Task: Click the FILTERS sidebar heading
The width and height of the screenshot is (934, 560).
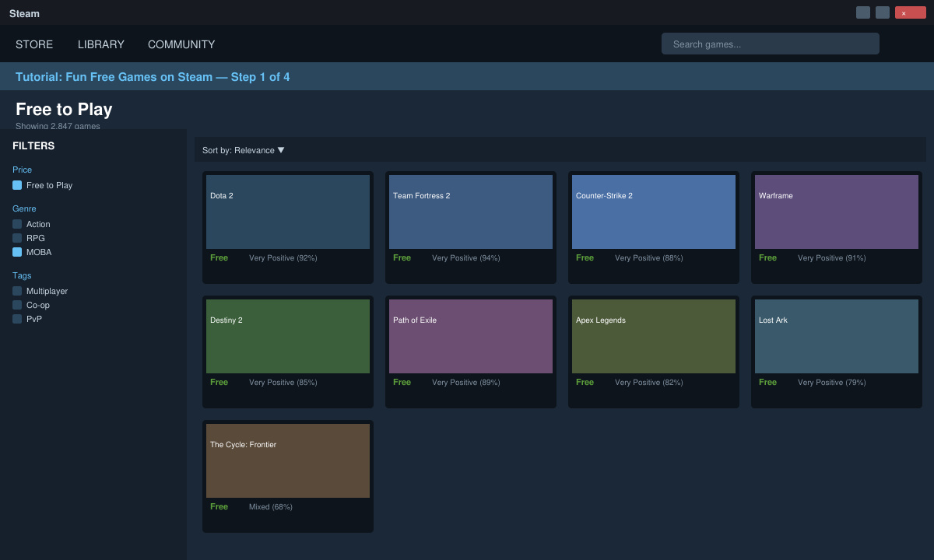Action: [33, 145]
